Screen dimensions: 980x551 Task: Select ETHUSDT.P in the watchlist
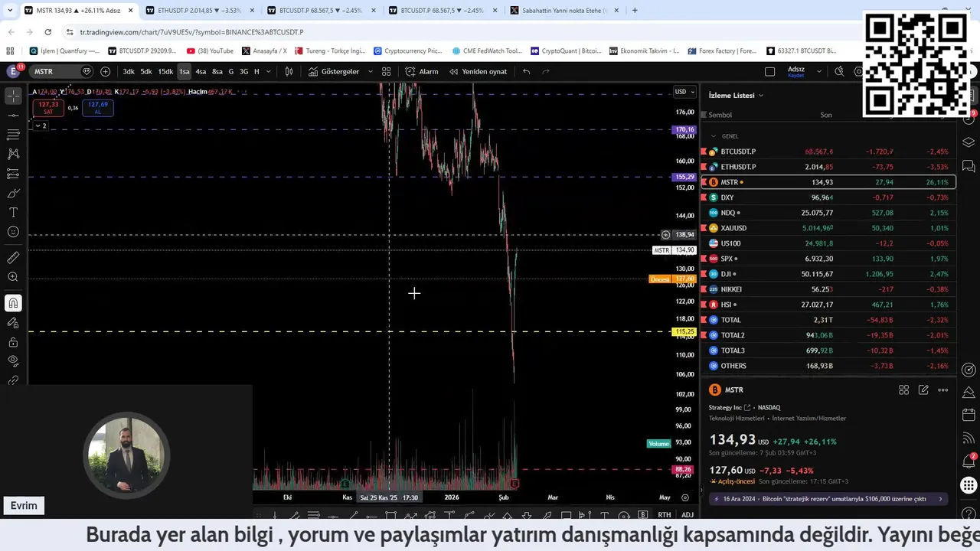(828, 167)
